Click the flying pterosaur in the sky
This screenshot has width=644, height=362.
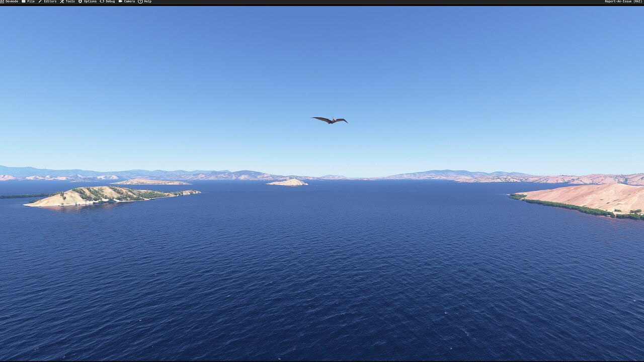[x=330, y=120]
